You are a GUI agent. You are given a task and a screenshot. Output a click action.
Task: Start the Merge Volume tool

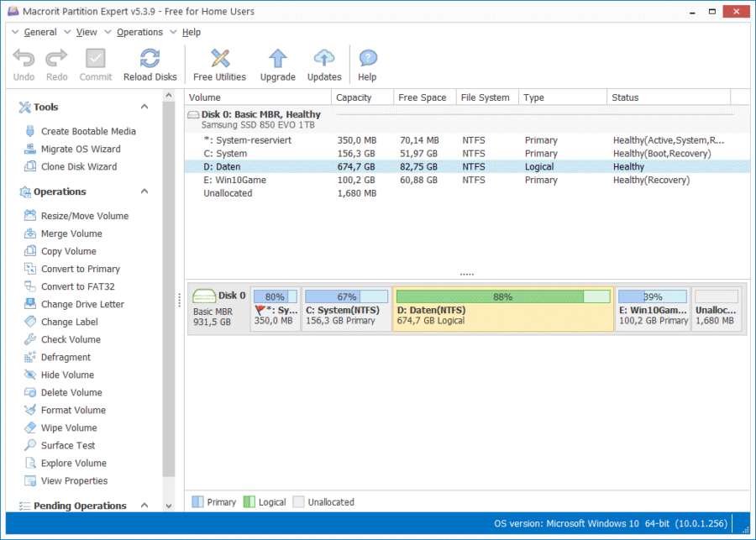tap(73, 233)
